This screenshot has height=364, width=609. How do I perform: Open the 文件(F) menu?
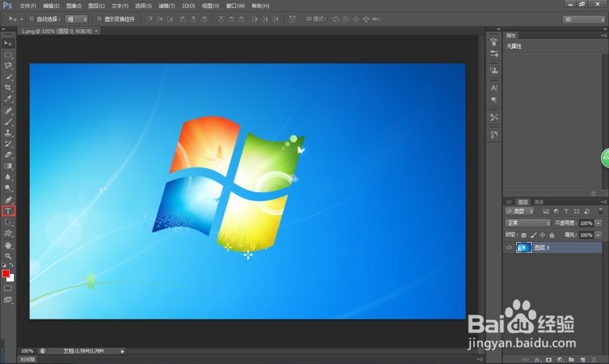[x=27, y=6]
